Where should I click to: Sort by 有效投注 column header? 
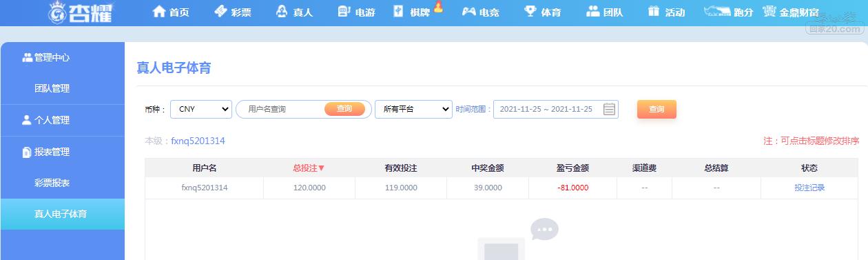(401, 168)
